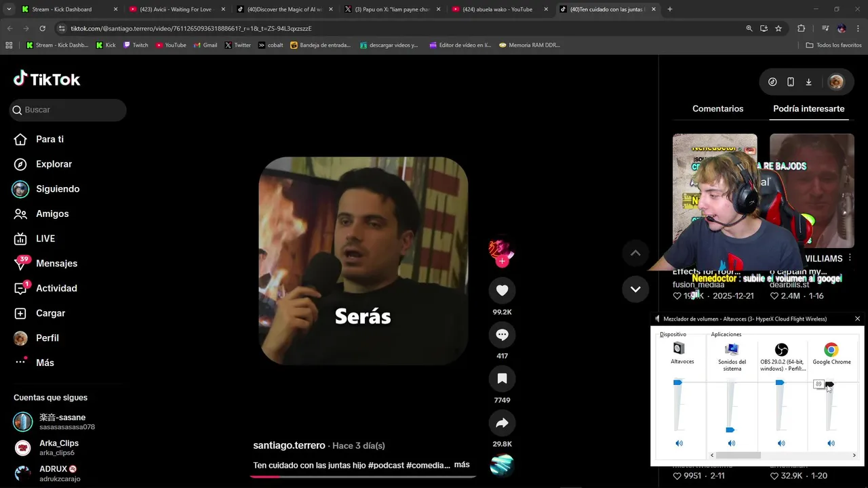Open comments via the speech bubble icon
Viewport: 868px width, 488px height.
pos(502,335)
